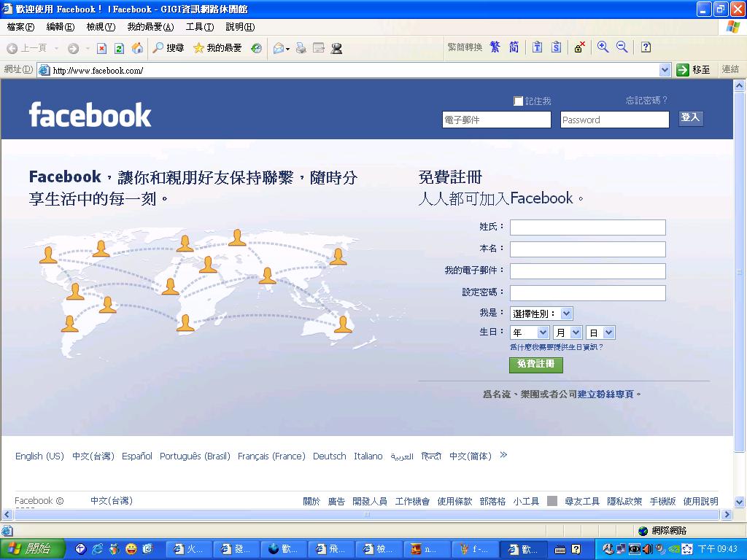Switch language to English (US)
This screenshot has width=747, height=560.
pyautogui.click(x=39, y=456)
